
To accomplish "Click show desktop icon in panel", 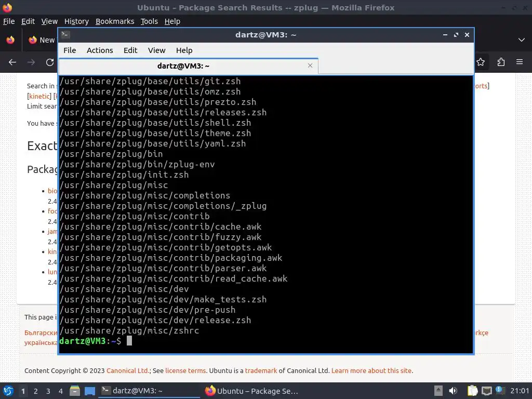I will point(90,391).
